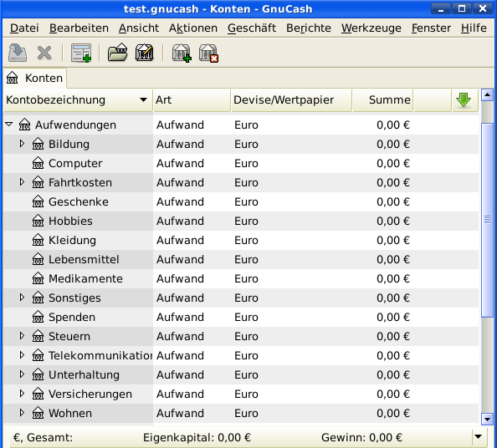Click the vertical scrollbar thumb
Screen dimensions: 497x448
coord(487,220)
